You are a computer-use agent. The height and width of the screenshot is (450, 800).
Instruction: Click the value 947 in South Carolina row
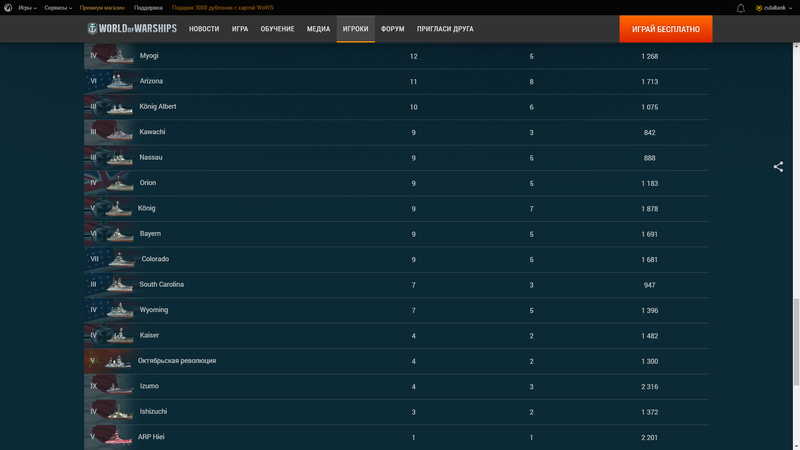click(x=649, y=285)
